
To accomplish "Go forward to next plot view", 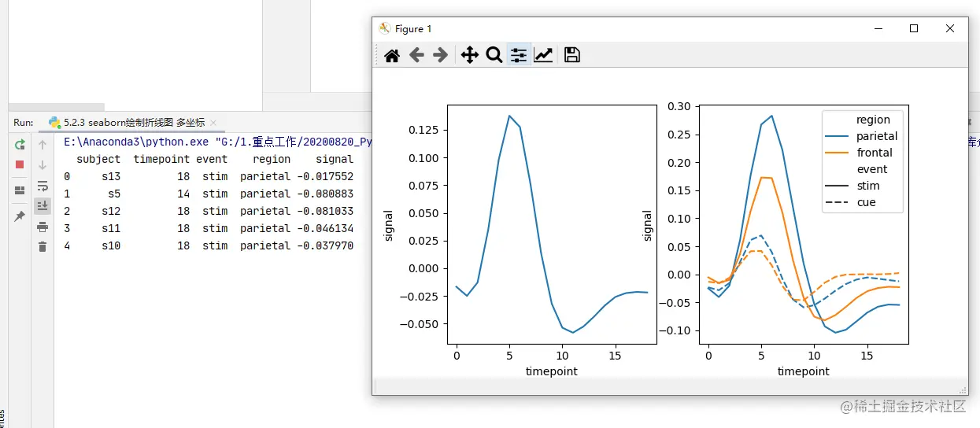I will click(x=441, y=55).
